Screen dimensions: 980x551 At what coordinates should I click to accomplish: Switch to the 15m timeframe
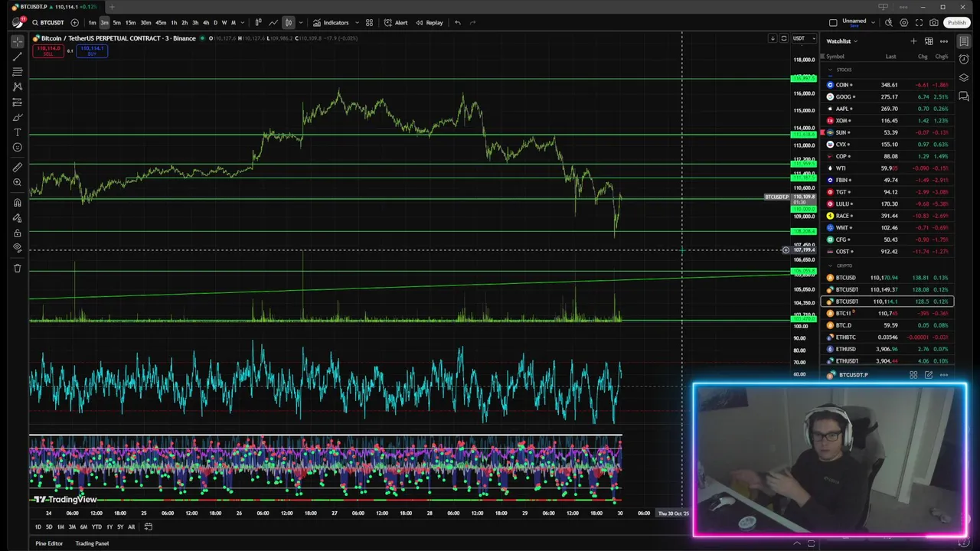pyautogui.click(x=130, y=22)
